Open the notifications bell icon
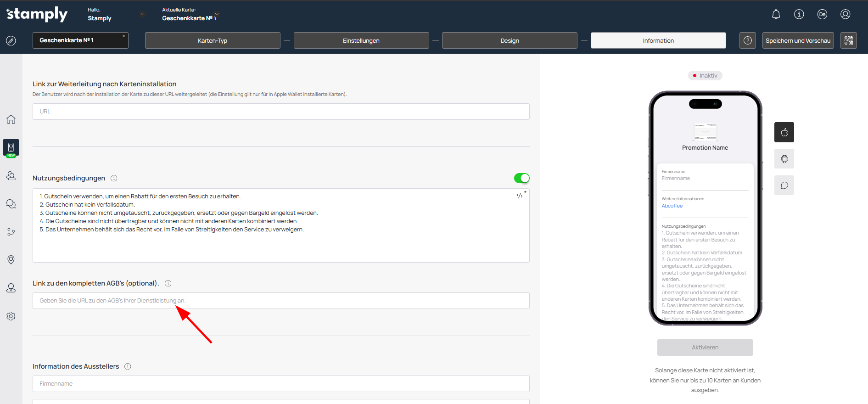The height and width of the screenshot is (404, 868). point(776,14)
